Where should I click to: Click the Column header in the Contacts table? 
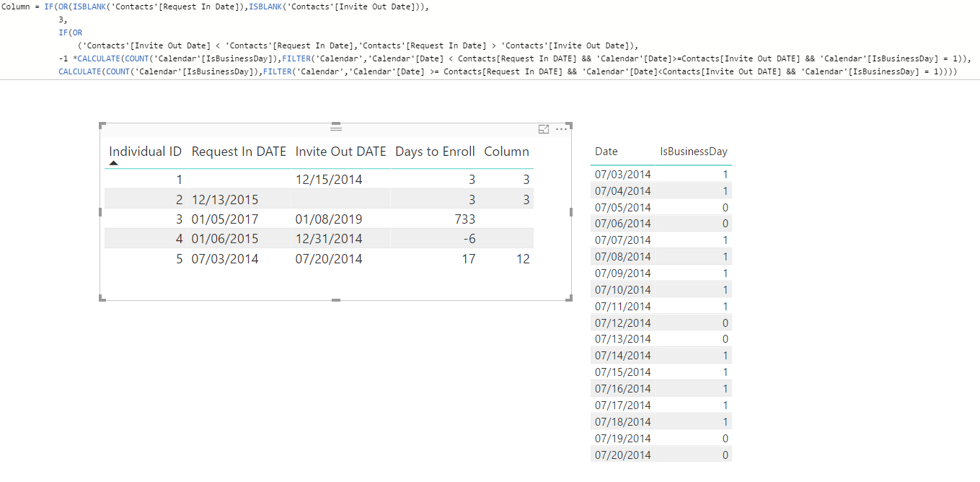[x=506, y=152]
